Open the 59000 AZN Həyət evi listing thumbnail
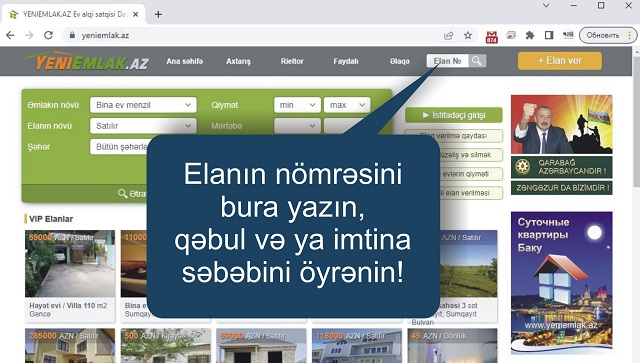 coord(70,264)
